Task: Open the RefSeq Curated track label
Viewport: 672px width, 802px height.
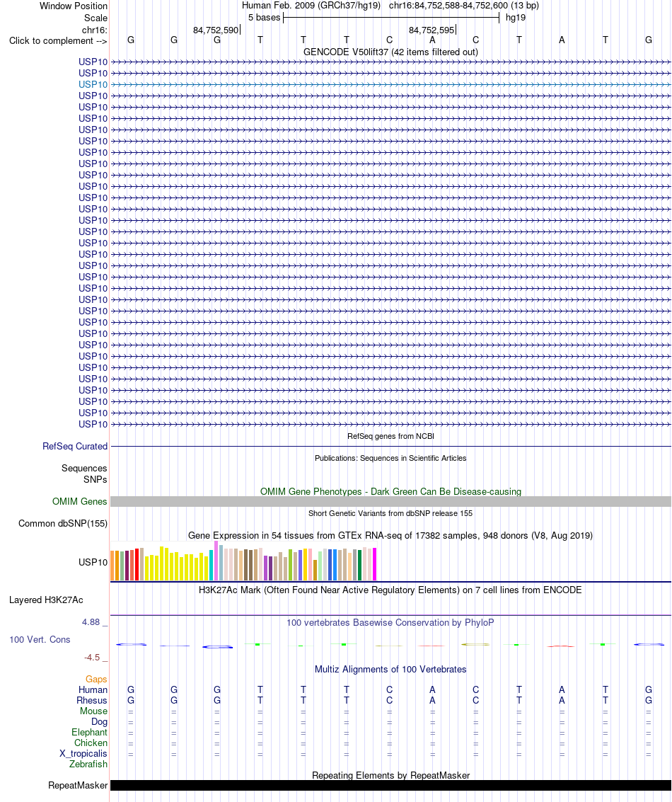Action: pos(75,446)
